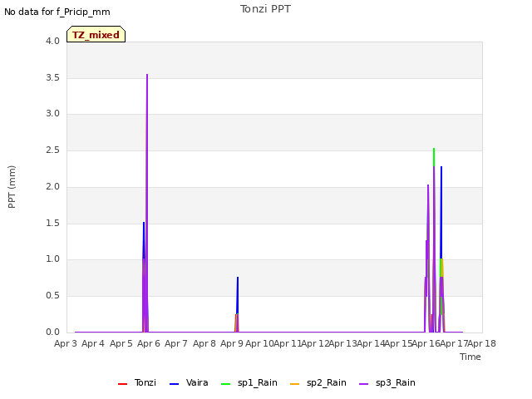Click the Apr 4 x-axis label

[x=93, y=343]
